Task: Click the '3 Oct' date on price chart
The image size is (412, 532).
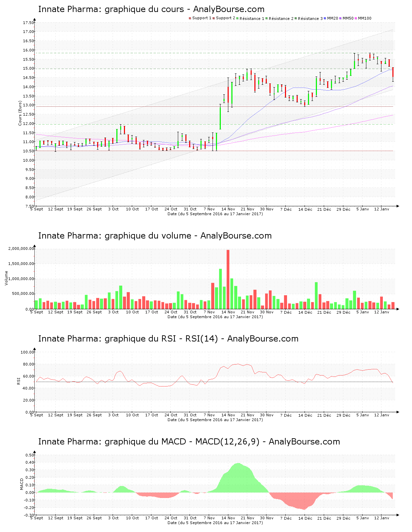Action: pyautogui.click(x=113, y=209)
